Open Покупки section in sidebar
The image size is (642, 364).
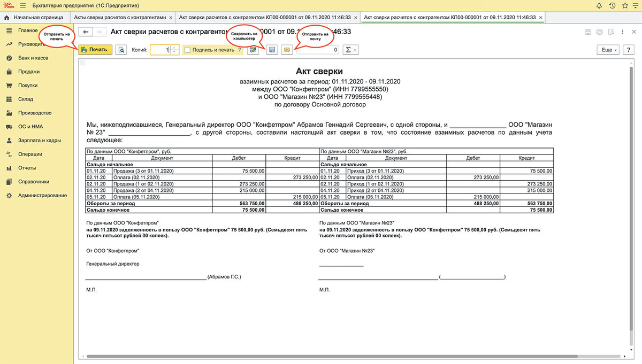27,86
